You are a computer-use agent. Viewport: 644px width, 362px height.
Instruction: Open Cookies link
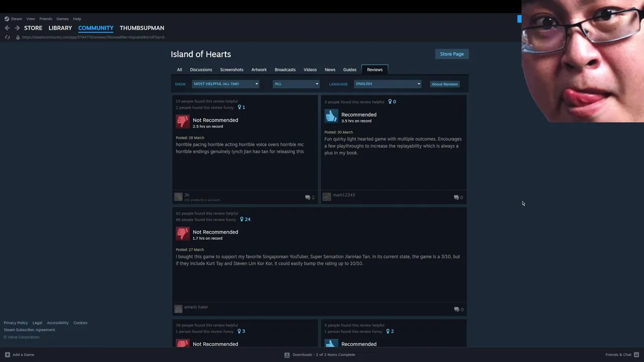(x=80, y=323)
